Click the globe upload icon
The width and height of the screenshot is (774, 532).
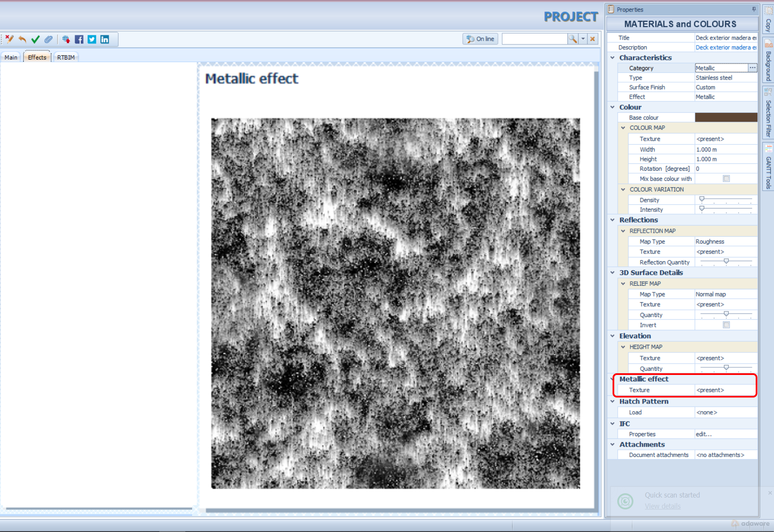coord(66,39)
